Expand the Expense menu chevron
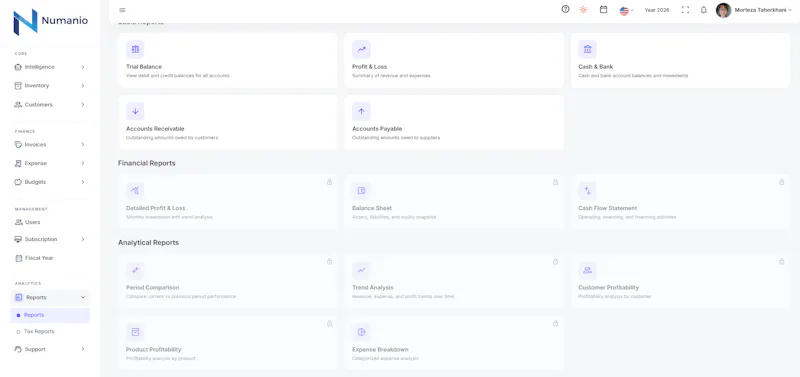The image size is (800, 377). click(83, 163)
